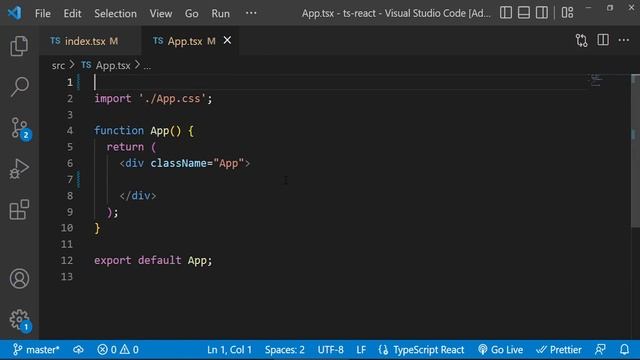Image resolution: width=640 pixels, height=360 pixels.
Task: Split the editor to the right
Action: [603, 40]
